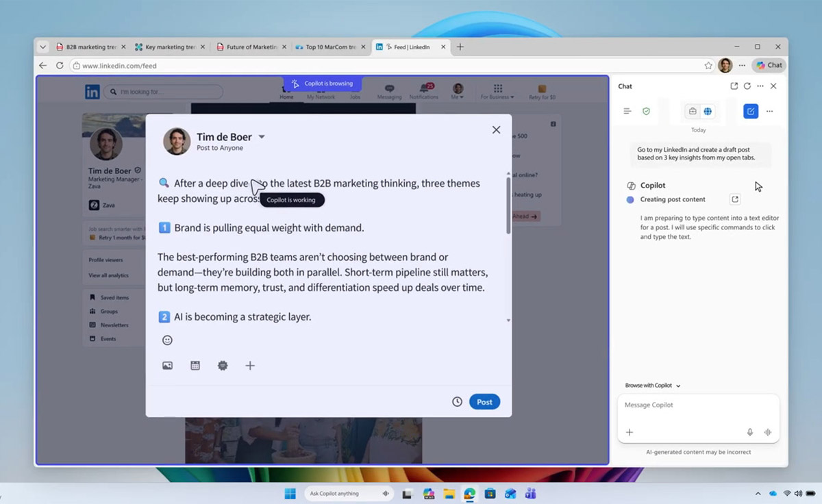Open browser settings and more menu
The image size is (822, 504).
tap(742, 66)
